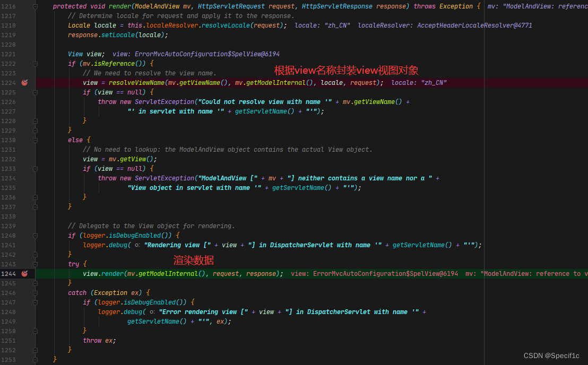
Task: Click the 'Determine locale for request' comment
Action: (181, 16)
